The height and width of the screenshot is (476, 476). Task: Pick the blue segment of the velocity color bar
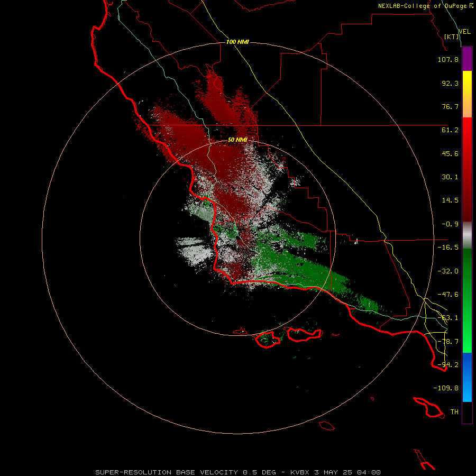(467, 377)
